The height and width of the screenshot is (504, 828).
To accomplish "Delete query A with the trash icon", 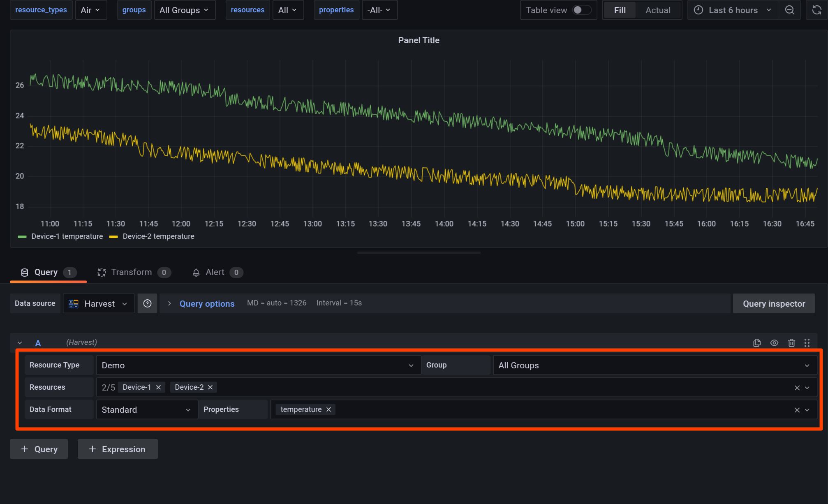I will [792, 342].
